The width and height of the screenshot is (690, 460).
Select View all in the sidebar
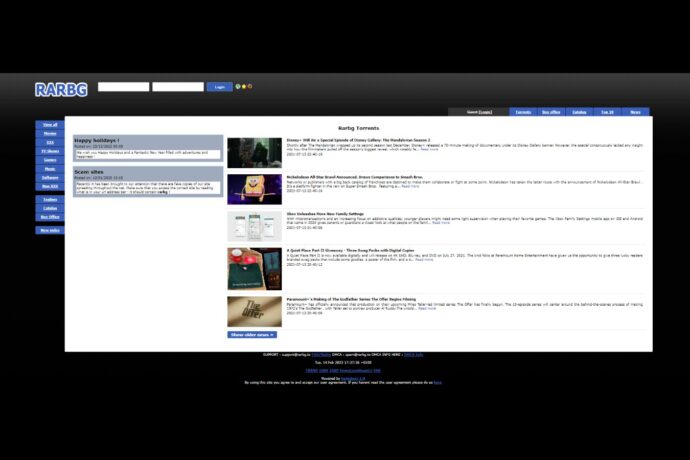(x=50, y=125)
